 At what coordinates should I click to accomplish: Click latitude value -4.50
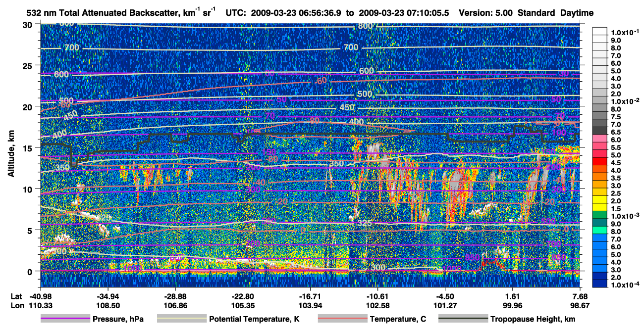(x=445, y=296)
